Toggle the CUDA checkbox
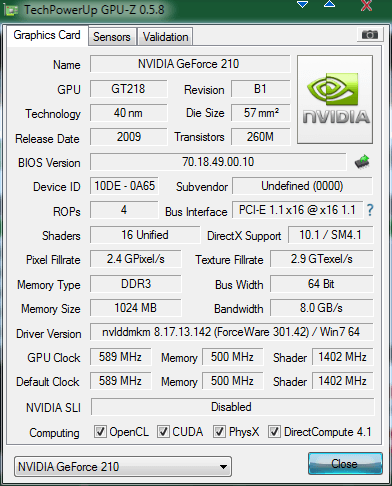 click(163, 431)
